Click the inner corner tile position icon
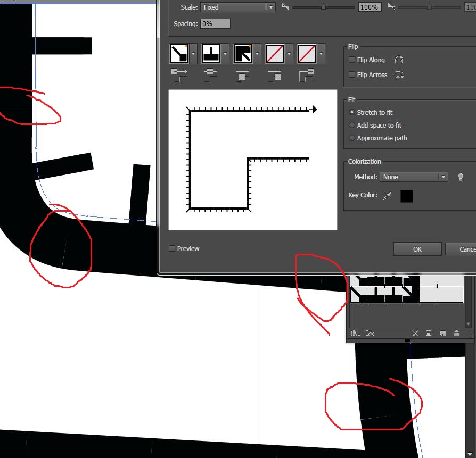 pyautogui.click(x=243, y=76)
